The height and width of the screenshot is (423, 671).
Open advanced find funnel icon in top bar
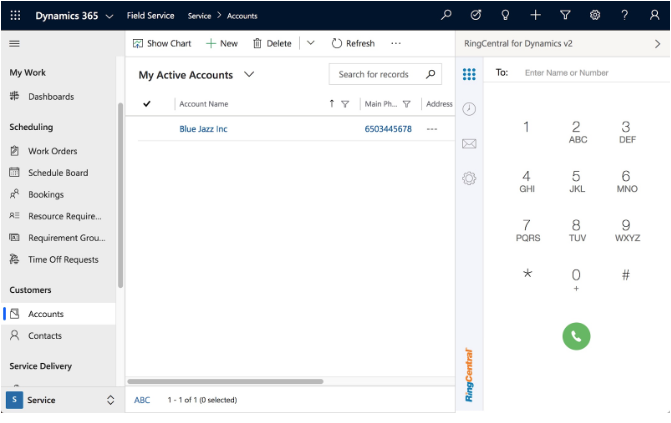[565, 15]
